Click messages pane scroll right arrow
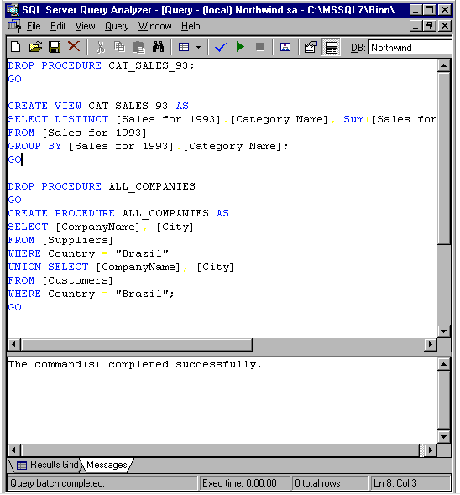460x495 pixels. point(430,450)
